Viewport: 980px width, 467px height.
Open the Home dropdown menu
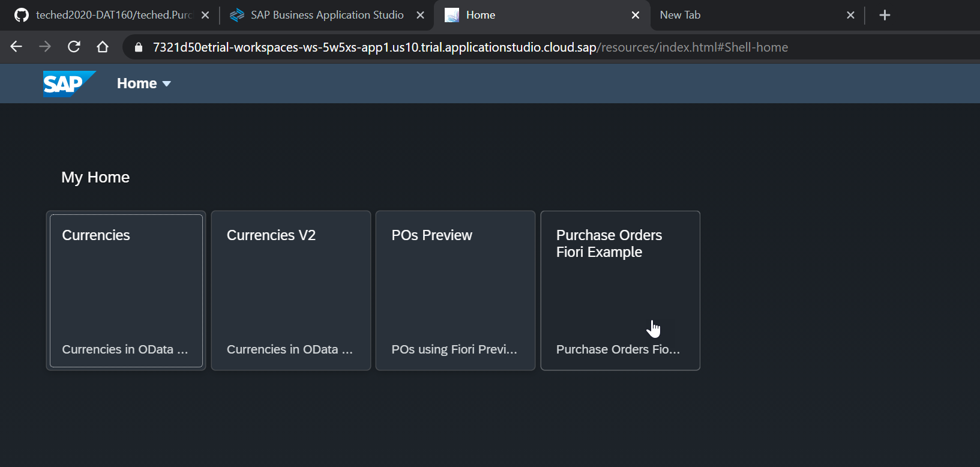(144, 83)
